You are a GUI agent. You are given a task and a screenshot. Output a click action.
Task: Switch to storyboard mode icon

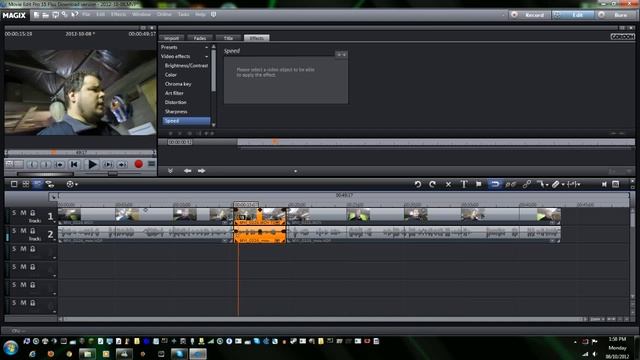pos(14,184)
